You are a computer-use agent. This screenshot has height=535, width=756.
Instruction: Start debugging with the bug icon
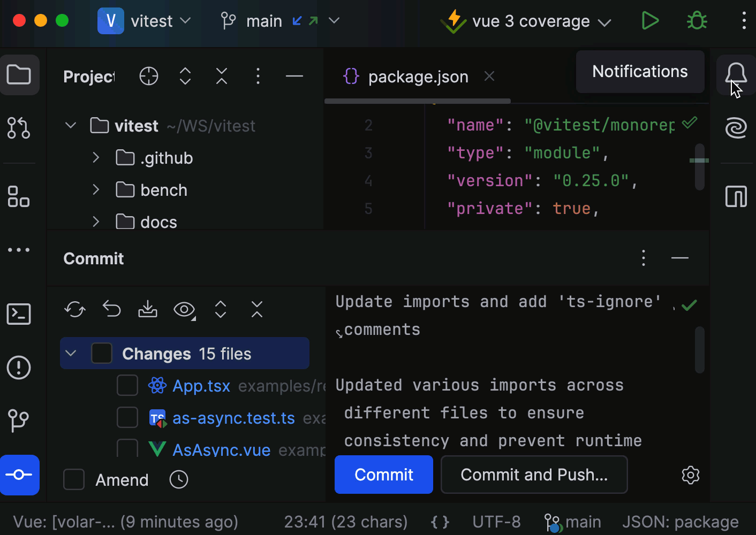pyautogui.click(x=697, y=20)
